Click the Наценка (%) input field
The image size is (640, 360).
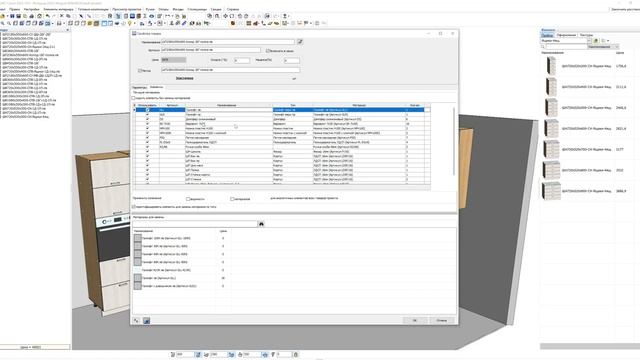291,60
